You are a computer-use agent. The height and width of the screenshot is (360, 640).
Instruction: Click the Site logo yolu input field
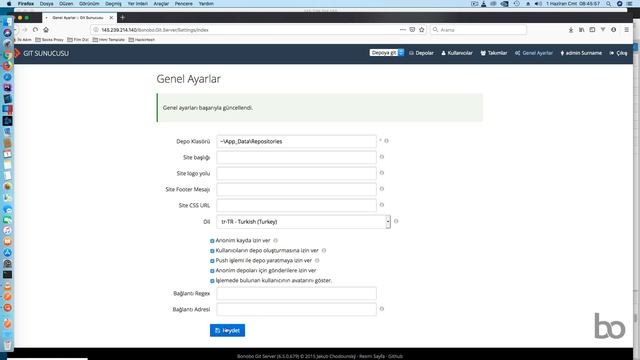coord(296,173)
